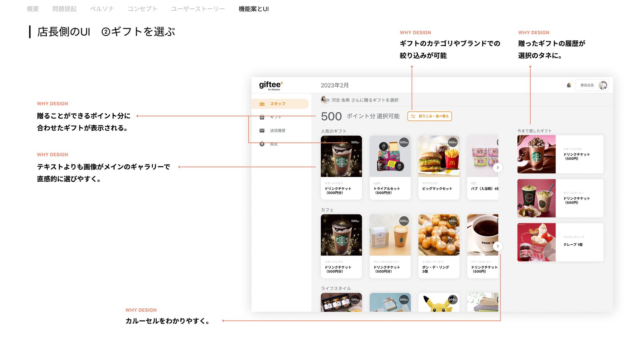Screen dimensions: 644x362
Task: Select Starbucks drink ticket in 人気のギフト
Action: [341, 168]
